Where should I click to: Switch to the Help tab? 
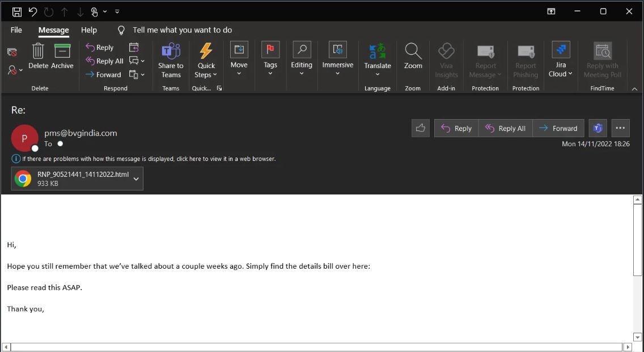[89, 30]
